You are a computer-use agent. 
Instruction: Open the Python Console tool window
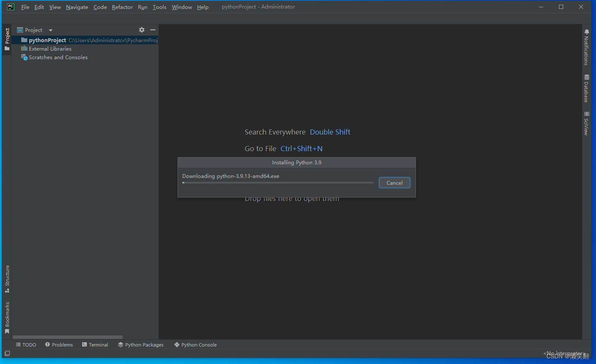[x=195, y=345]
